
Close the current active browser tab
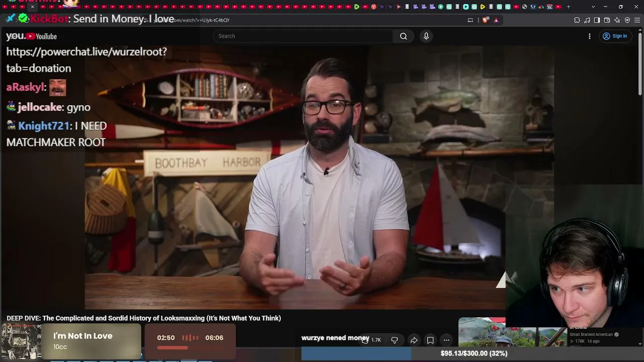32,7
